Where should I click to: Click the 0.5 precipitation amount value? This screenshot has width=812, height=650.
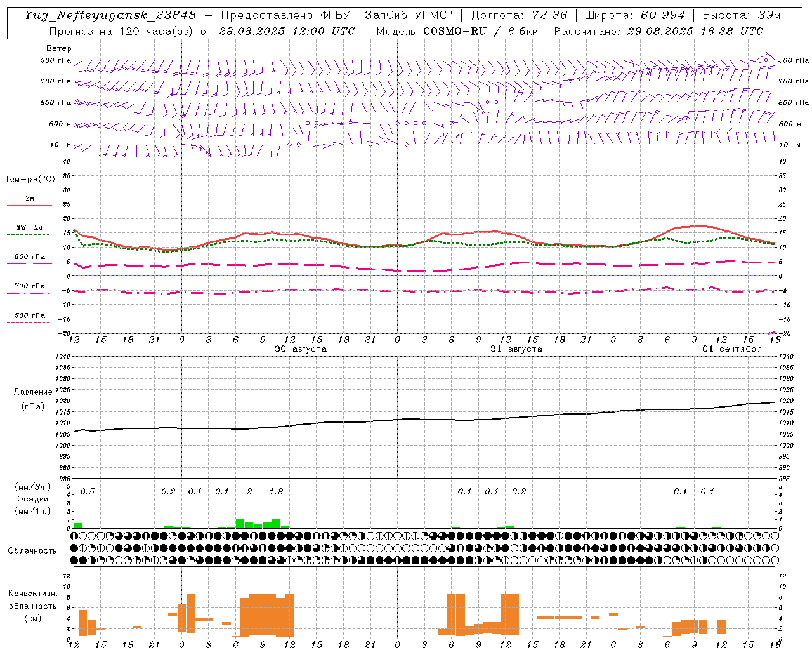87,491
